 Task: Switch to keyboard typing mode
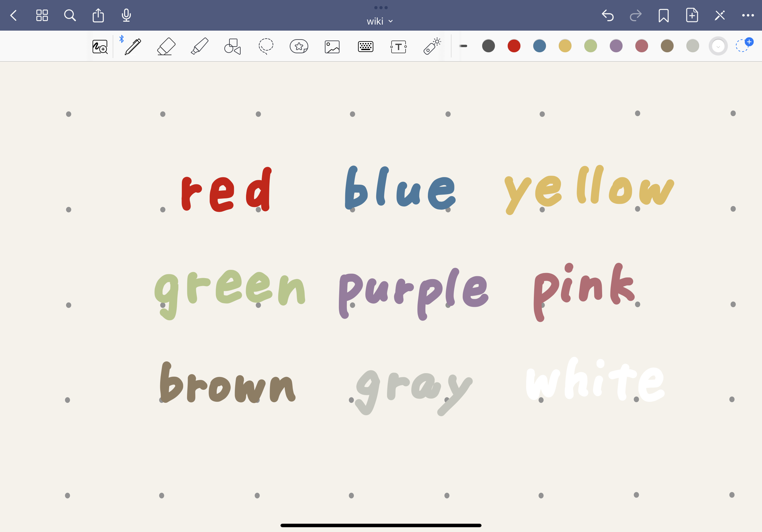365,47
